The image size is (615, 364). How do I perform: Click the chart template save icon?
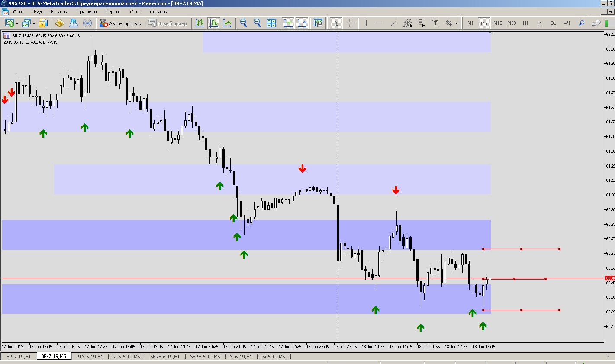(318, 23)
